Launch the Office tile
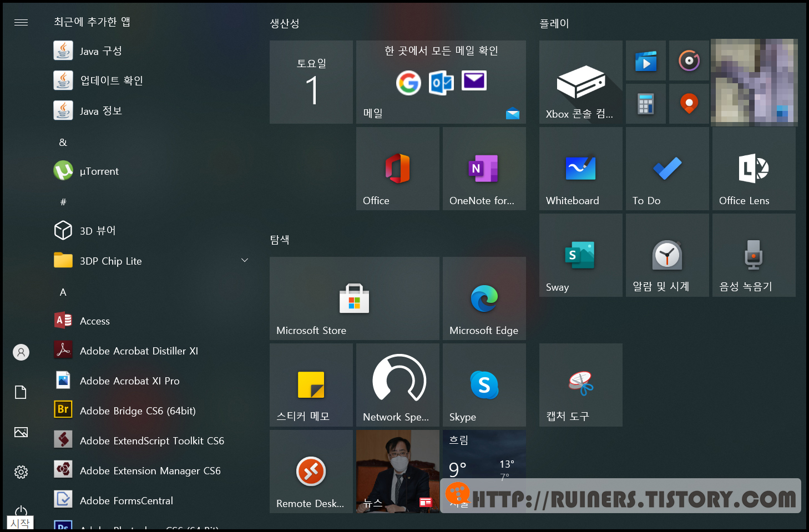Screen dimensions: 809x532 tap(398, 169)
